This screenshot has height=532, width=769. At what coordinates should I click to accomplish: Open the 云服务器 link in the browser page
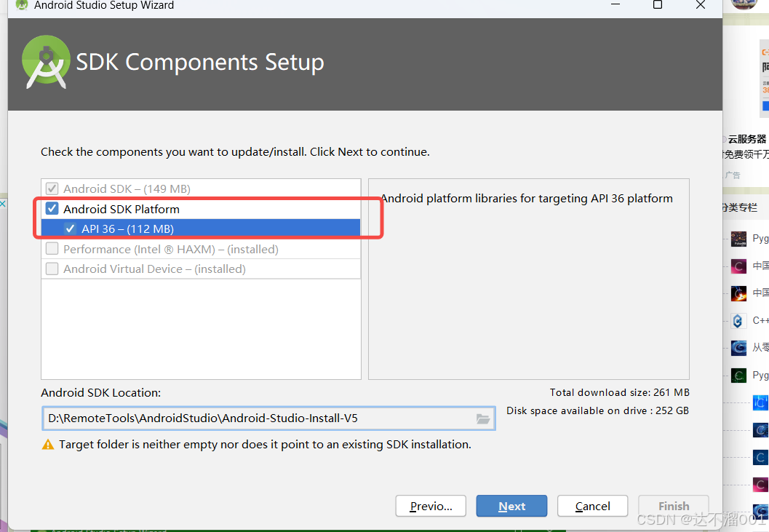pos(747,139)
